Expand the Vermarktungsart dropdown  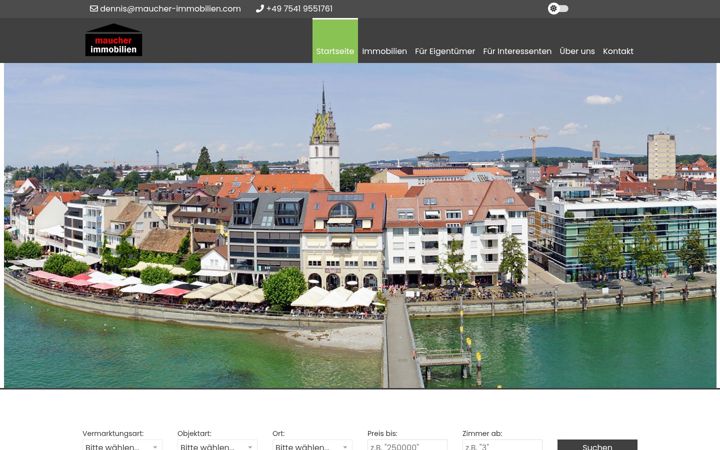click(x=122, y=445)
